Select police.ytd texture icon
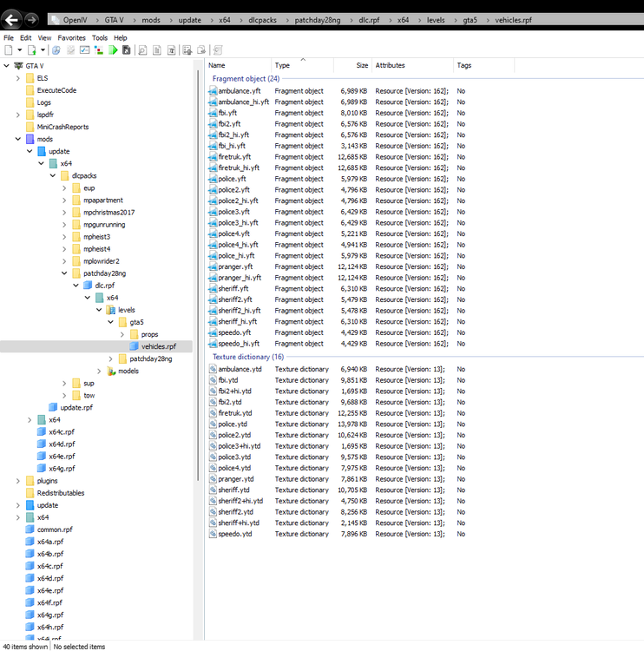 click(x=213, y=424)
